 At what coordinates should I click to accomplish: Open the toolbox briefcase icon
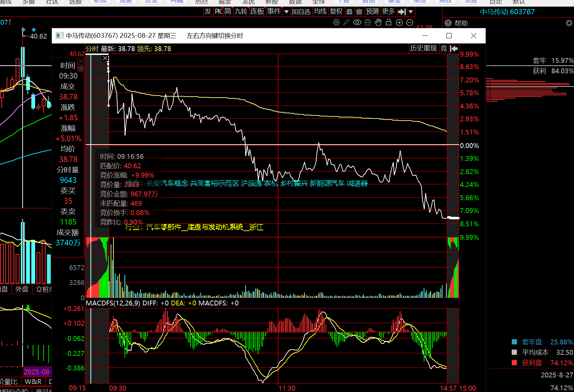[368, 23]
